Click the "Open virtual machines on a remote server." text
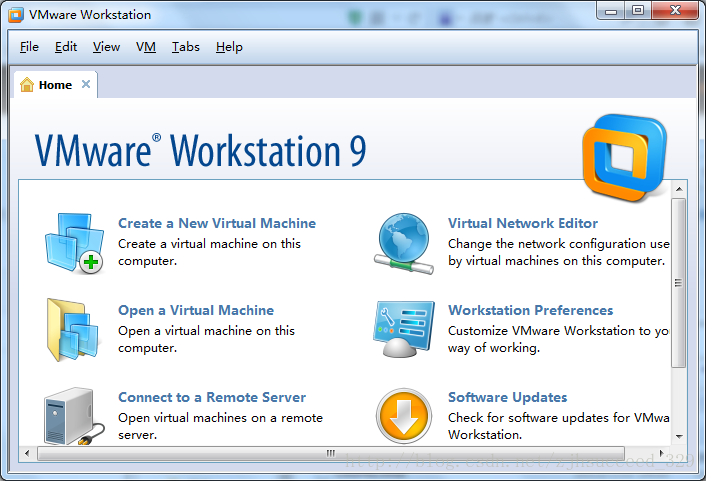Screen dimensions: 706x481 (x=220, y=426)
